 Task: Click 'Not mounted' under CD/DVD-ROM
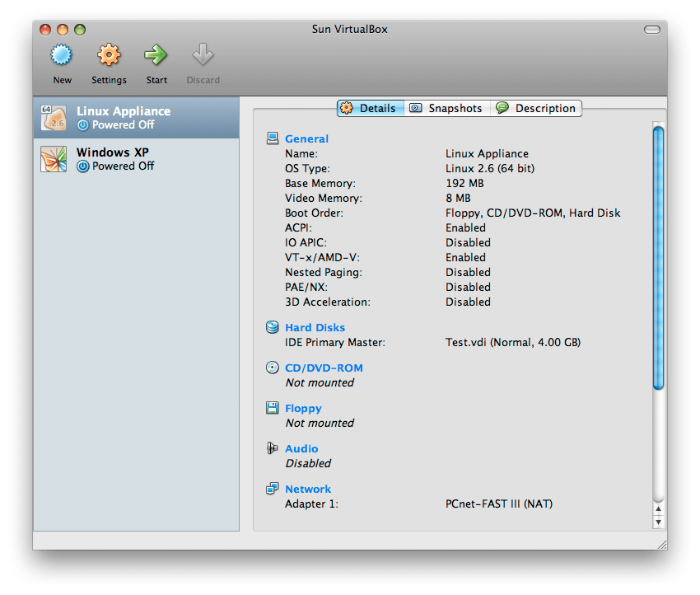(320, 383)
